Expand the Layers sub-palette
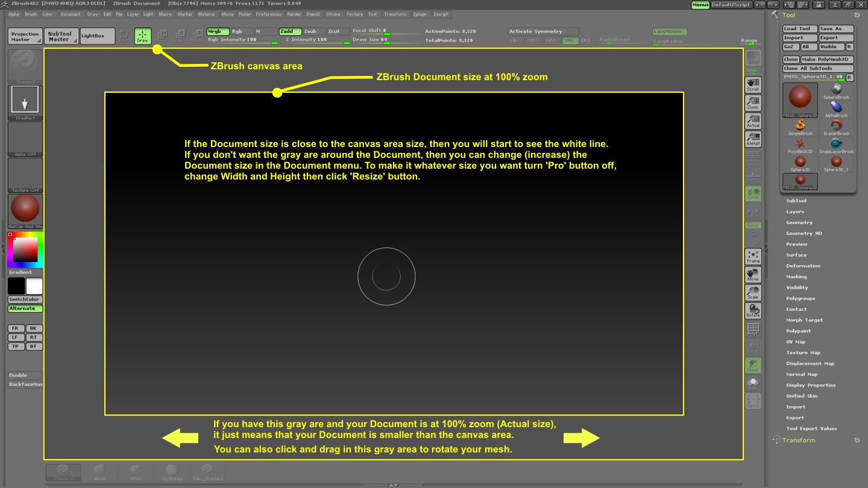The image size is (868, 488). [x=794, y=211]
